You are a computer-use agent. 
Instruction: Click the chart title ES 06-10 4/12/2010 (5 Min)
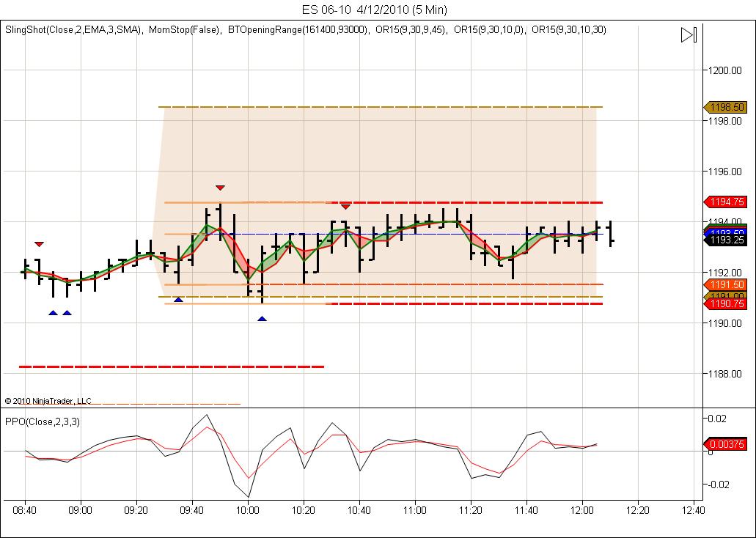point(375,10)
